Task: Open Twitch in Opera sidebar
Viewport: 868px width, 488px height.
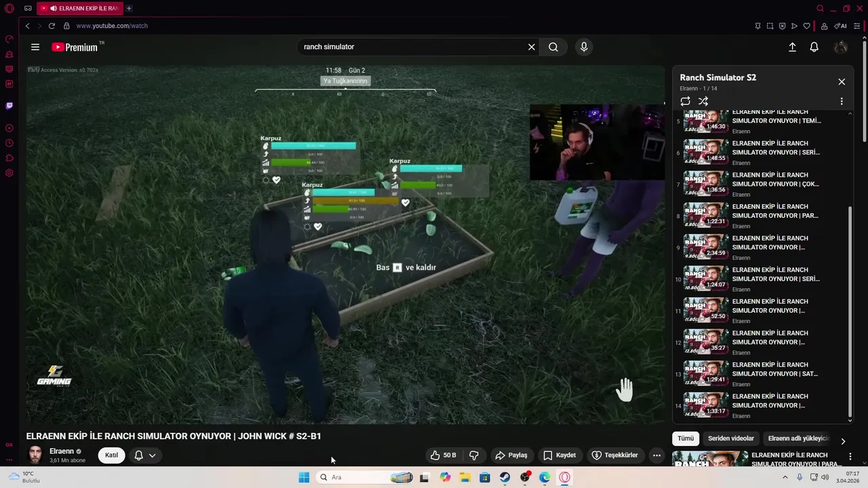Action: tap(9, 106)
